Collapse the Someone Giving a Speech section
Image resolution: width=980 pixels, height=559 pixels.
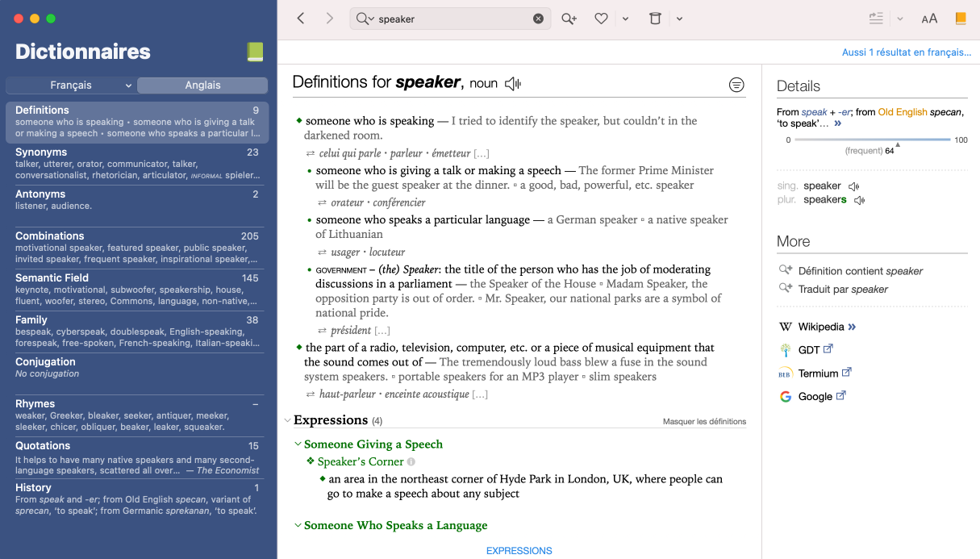pyautogui.click(x=297, y=444)
